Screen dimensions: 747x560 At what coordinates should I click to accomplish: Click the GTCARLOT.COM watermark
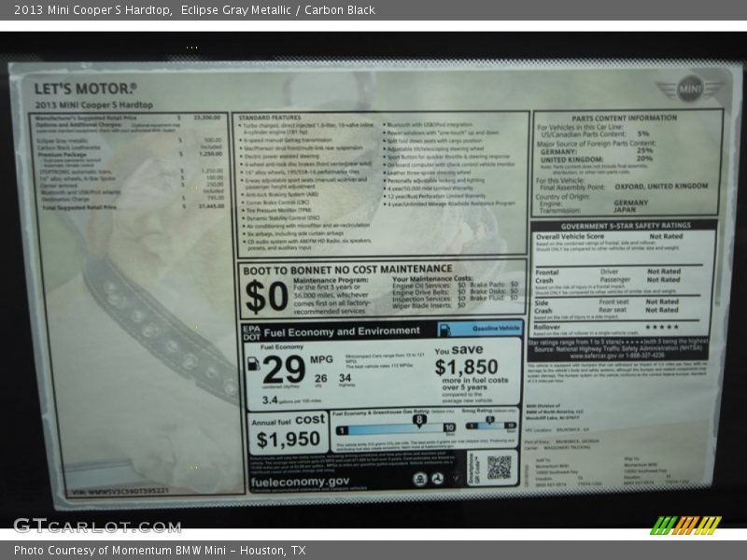click(x=96, y=525)
